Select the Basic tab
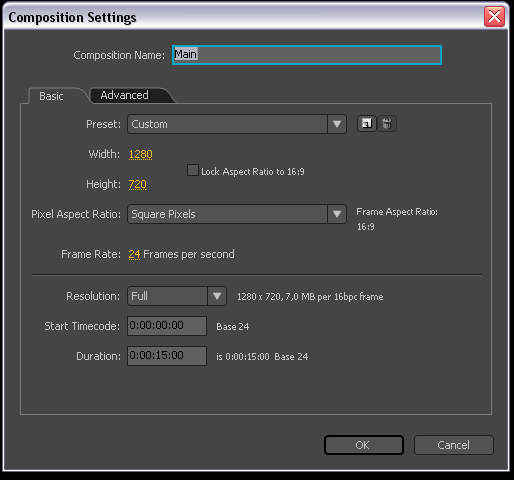This screenshot has width=514, height=480. (51, 96)
